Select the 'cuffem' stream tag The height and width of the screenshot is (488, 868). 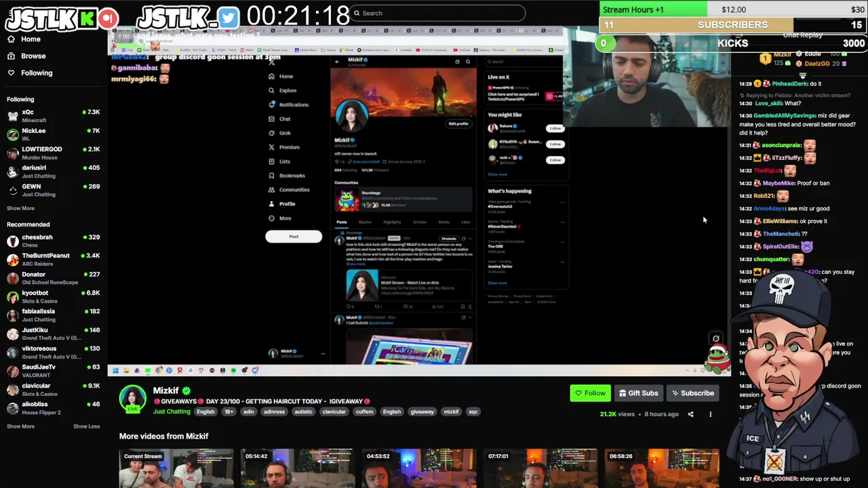pos(364,411)
